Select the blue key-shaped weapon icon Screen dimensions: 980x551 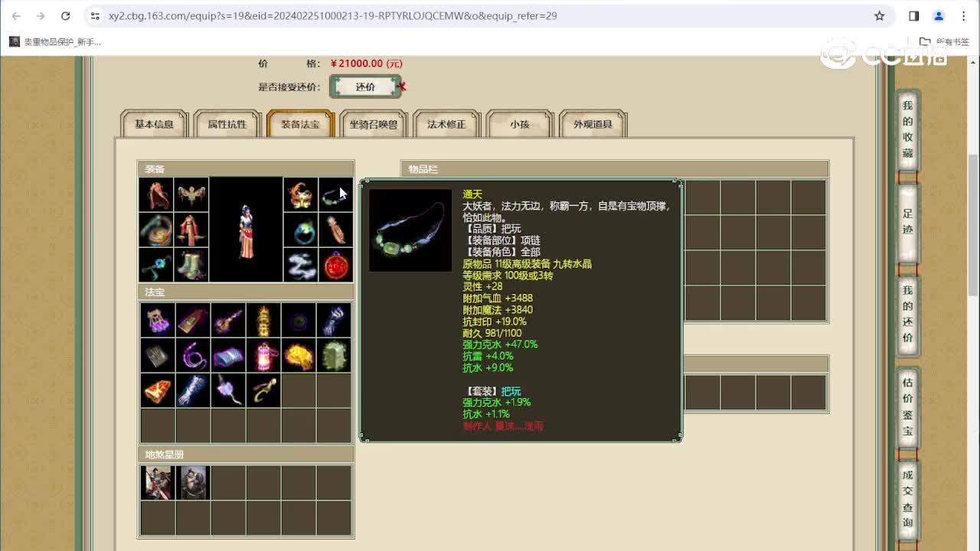click(155, 265)
